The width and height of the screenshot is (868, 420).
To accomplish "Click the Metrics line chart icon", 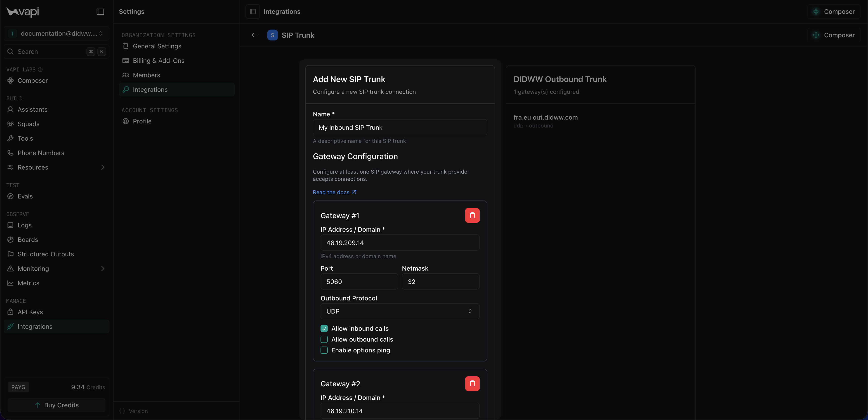I will [10, 283].
